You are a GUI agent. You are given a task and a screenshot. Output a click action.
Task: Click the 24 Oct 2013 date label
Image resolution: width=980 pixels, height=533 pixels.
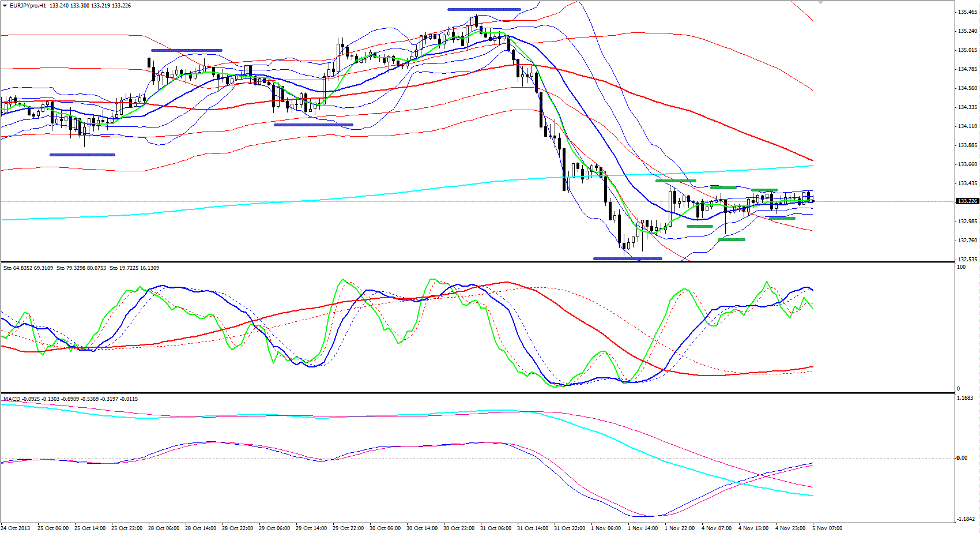tap(16, 528)
